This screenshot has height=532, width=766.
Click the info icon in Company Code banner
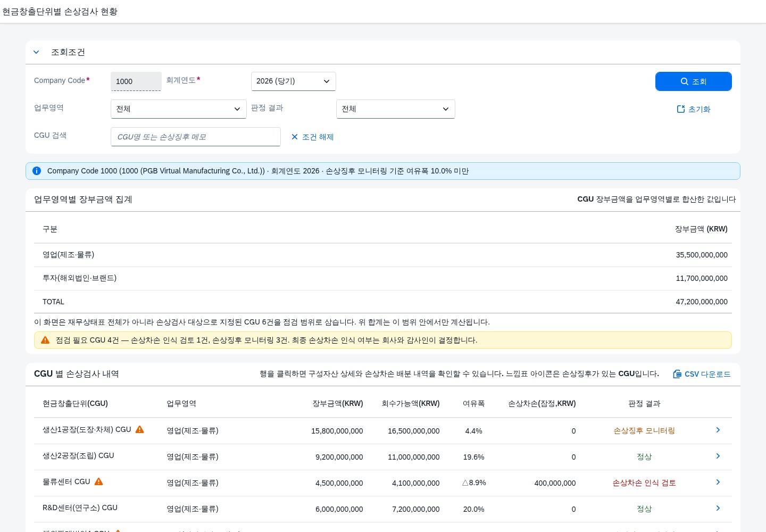tap(37, 171)
